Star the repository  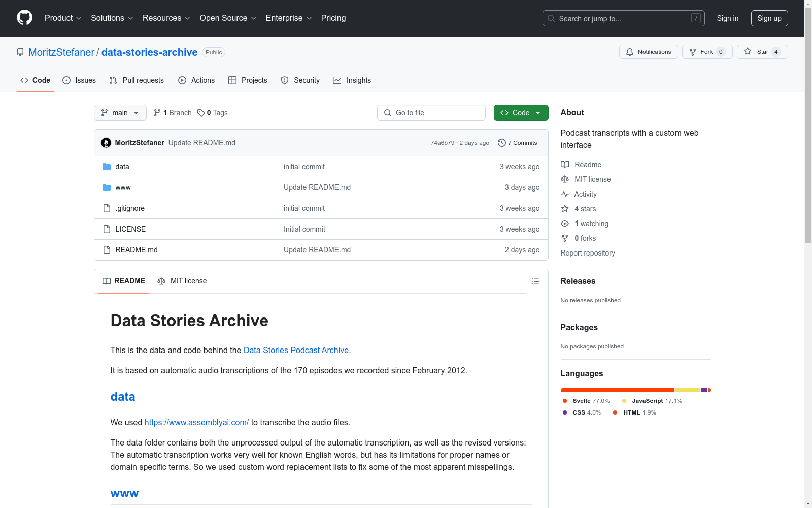click(762, 52)
